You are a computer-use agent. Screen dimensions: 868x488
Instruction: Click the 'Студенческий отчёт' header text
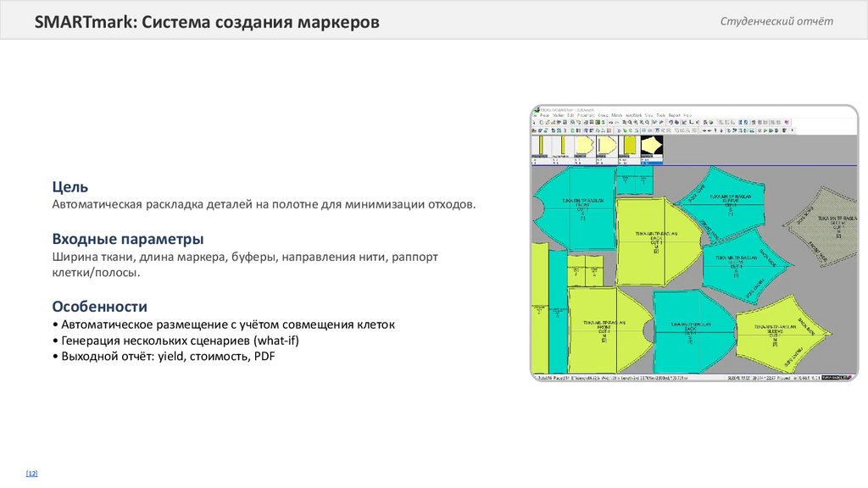[776, 21]
